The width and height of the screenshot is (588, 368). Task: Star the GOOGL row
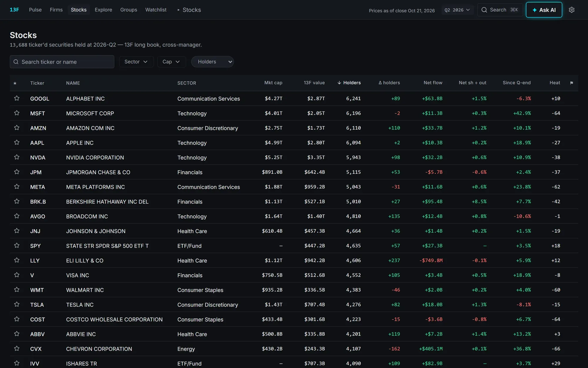tap(17, 98)
